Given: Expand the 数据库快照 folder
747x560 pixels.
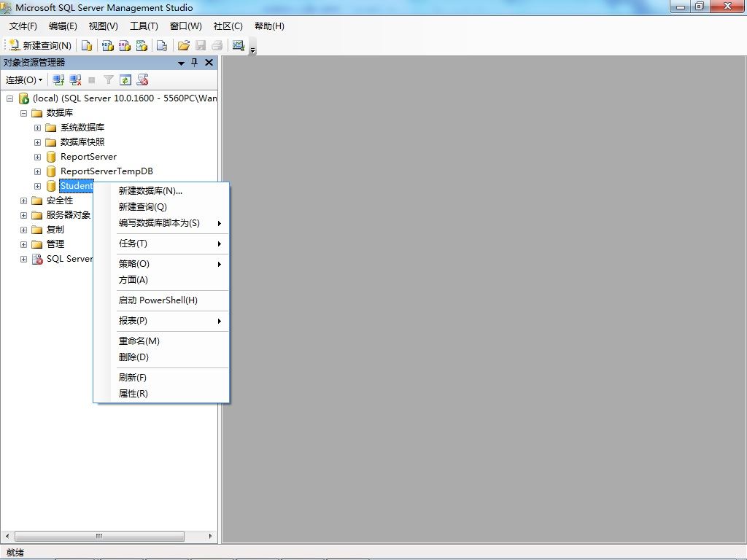Looking at the screenshot, I should 37,142.
